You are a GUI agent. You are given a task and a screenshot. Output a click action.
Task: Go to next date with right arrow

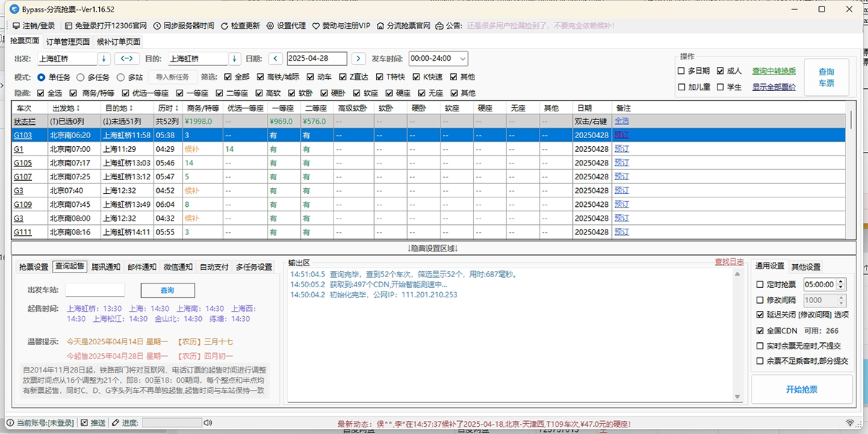(359, 59)
